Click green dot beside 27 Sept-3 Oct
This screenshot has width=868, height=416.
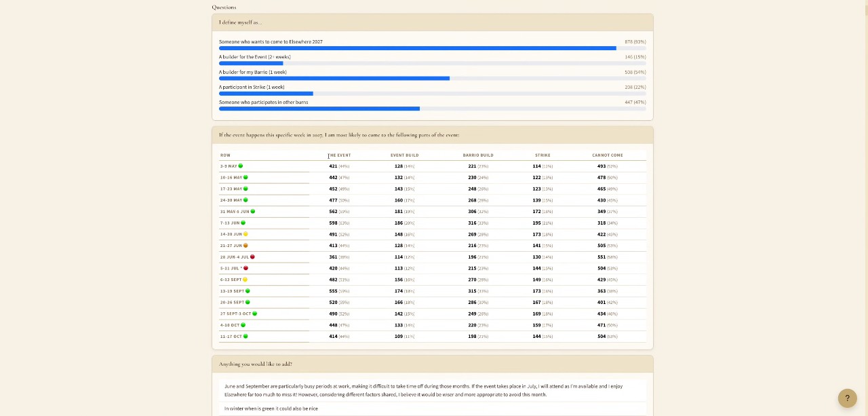(x=254, y=314)
